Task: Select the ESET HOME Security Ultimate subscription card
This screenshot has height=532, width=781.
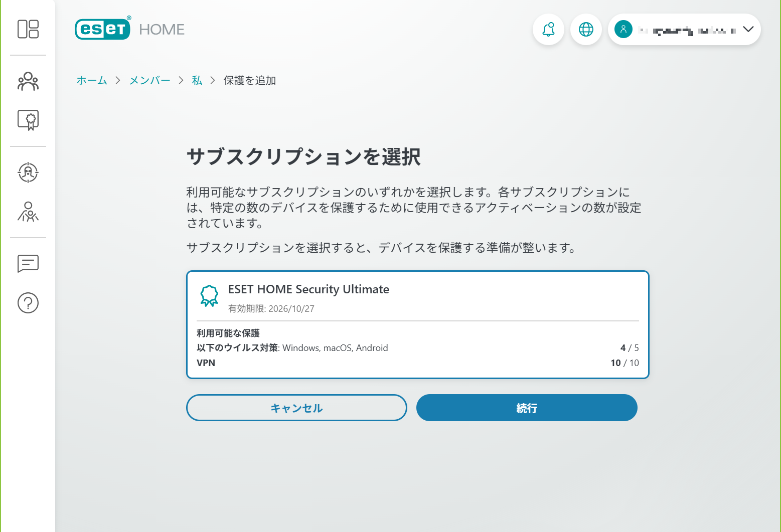Action: pos(418,325)
